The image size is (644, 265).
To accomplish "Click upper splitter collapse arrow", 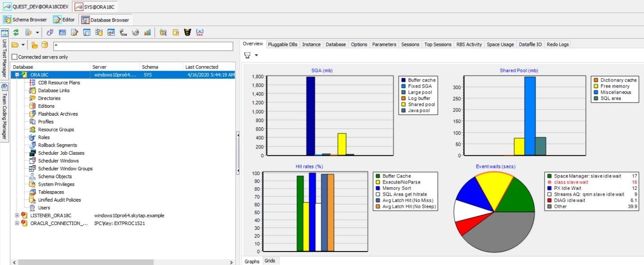I will [238, 135].
